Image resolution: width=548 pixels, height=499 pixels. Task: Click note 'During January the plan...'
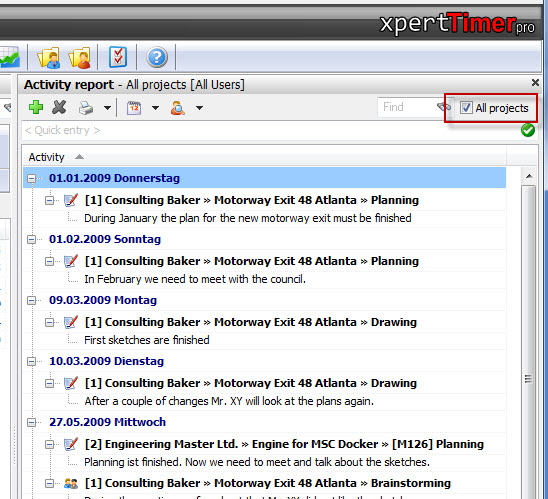pos(248,218)
